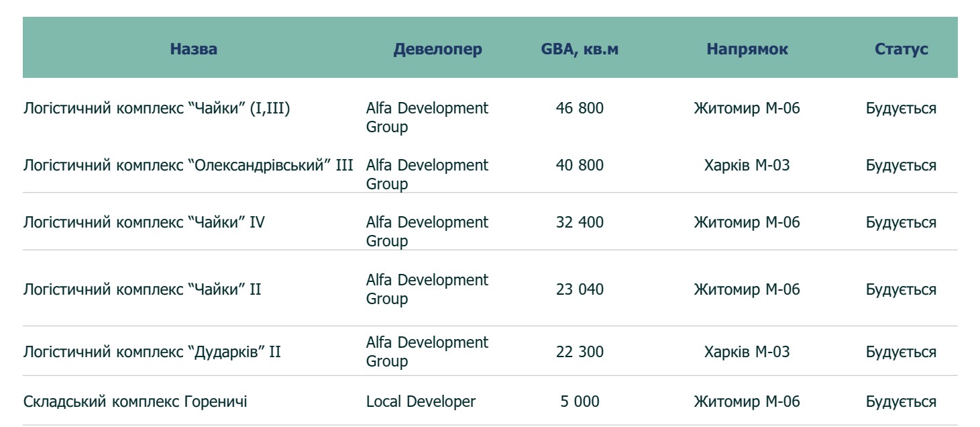Click the 40 800 GBA value
Image resolution: width=980 pixels, height=427 pixels.
point(580,165)
